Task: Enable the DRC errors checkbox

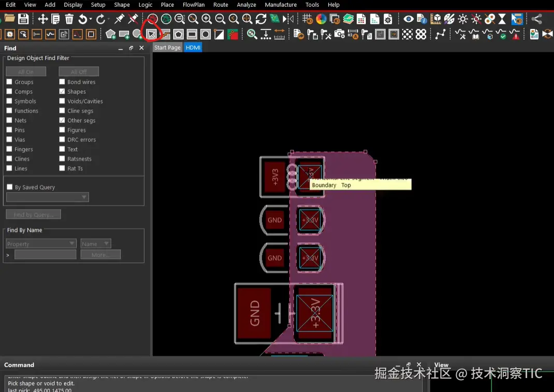Action: (62, 139)
